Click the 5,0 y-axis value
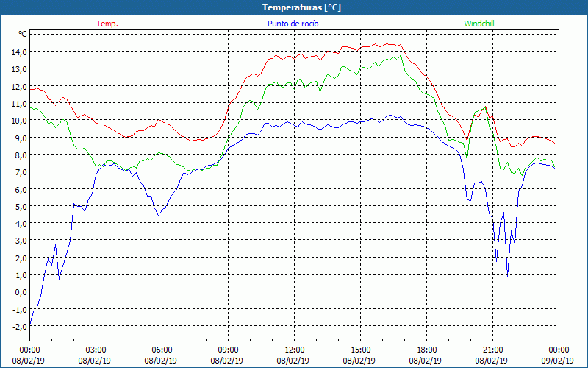The image size is (588, 368). pos(21,206)
